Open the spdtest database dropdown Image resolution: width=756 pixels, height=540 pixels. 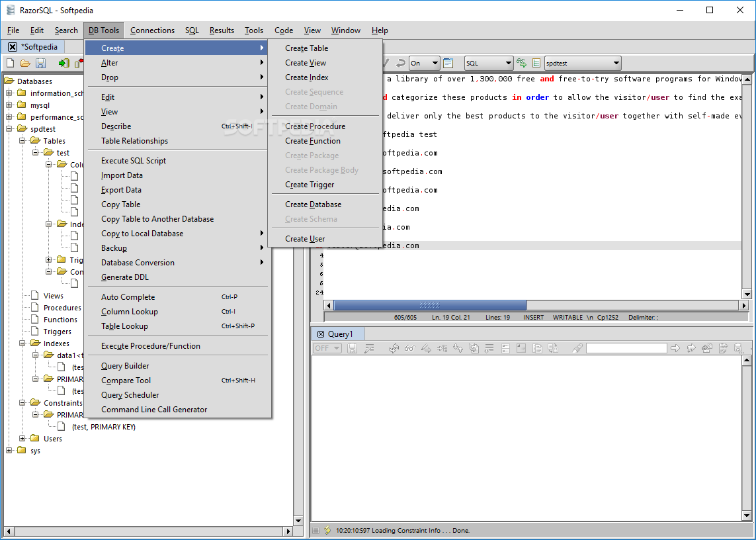click(583, 64)
